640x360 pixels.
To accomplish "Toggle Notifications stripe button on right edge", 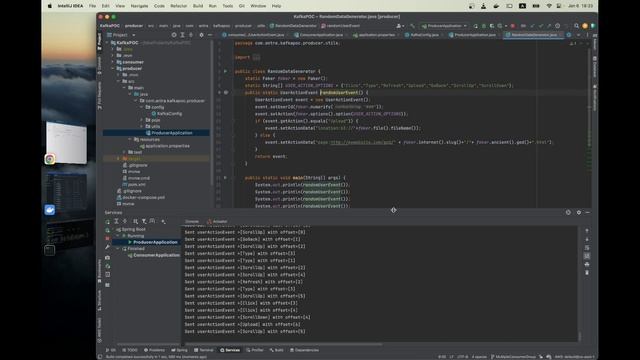I will (x=595, y=98).
